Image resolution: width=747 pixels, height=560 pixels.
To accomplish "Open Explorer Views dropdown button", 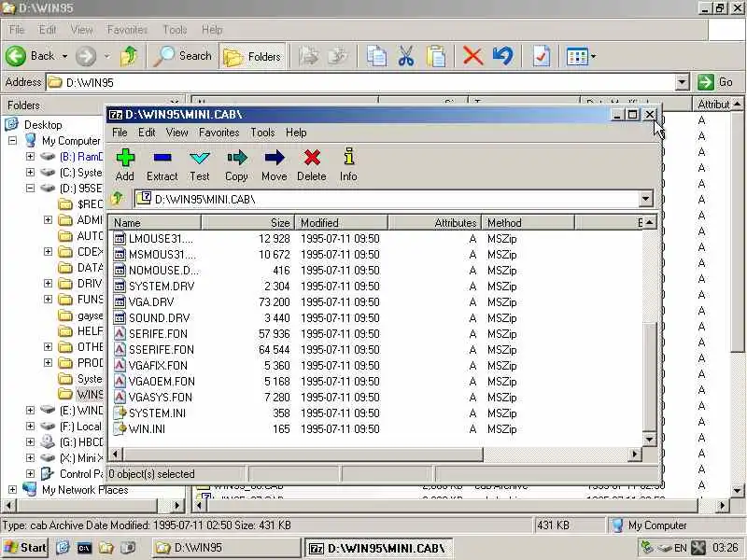I will (581, 57).
